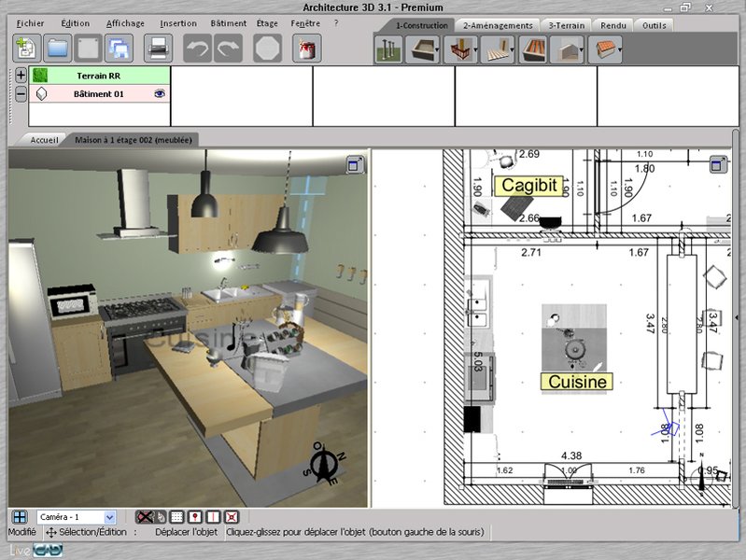The height and width of the screenshot is (560, 746).
Task: Open the Caméra - 1 dropdown
Action: tap(109, 516)
